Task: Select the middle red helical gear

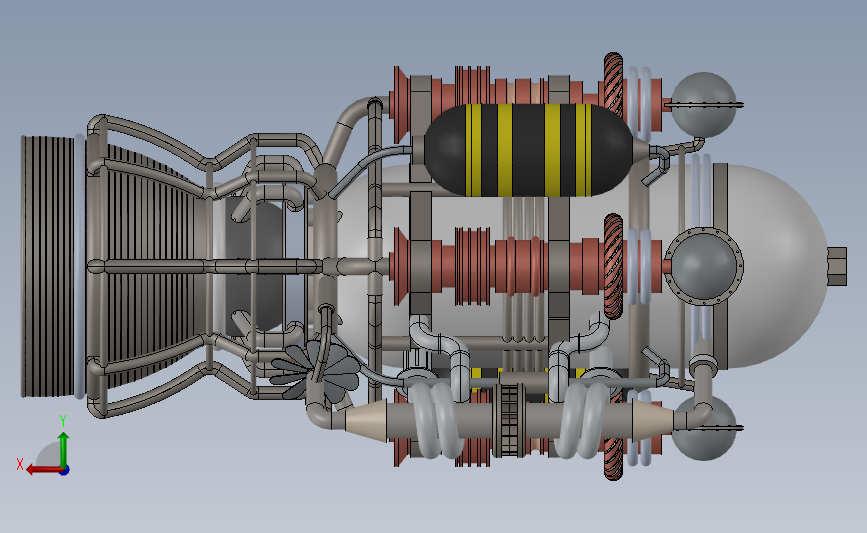Action: (x=613, y=266)
